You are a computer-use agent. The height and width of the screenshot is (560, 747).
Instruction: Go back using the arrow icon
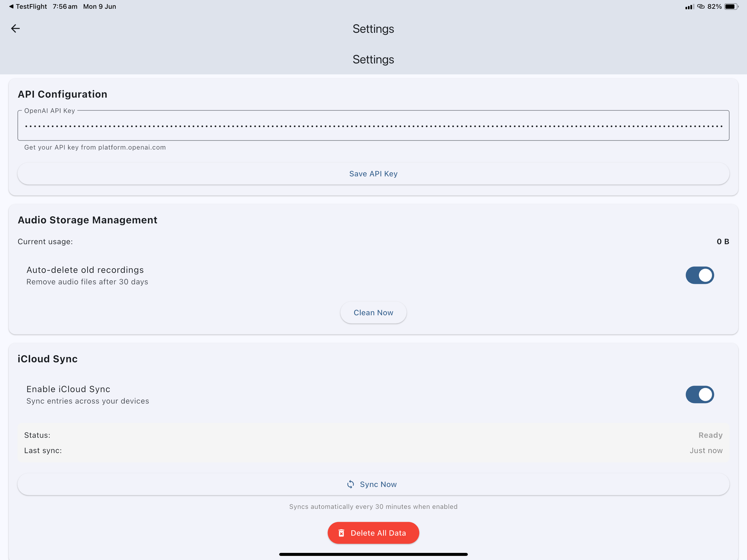tap(16, 29)
